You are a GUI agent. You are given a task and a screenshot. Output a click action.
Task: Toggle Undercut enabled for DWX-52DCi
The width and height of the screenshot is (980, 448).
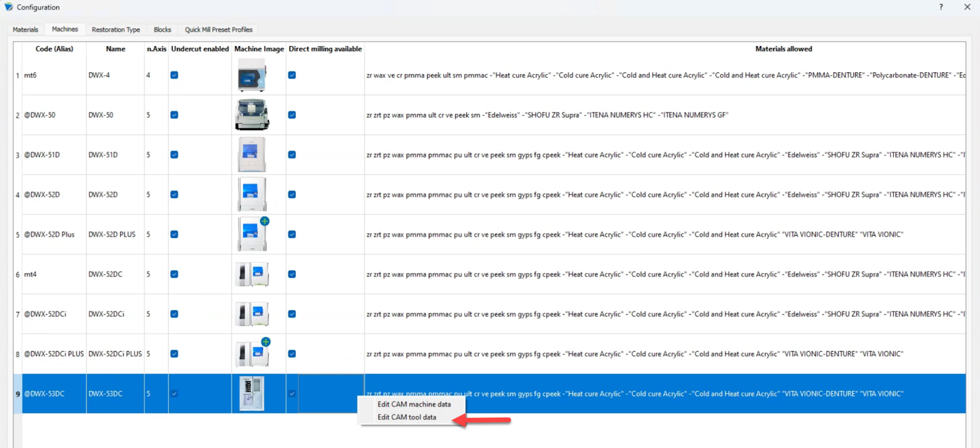coord(175,314)
